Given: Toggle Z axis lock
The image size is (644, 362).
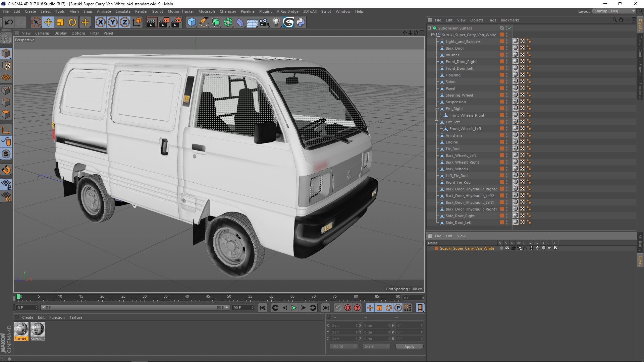Looking at the screenshot, I should (x=125, y=22).
